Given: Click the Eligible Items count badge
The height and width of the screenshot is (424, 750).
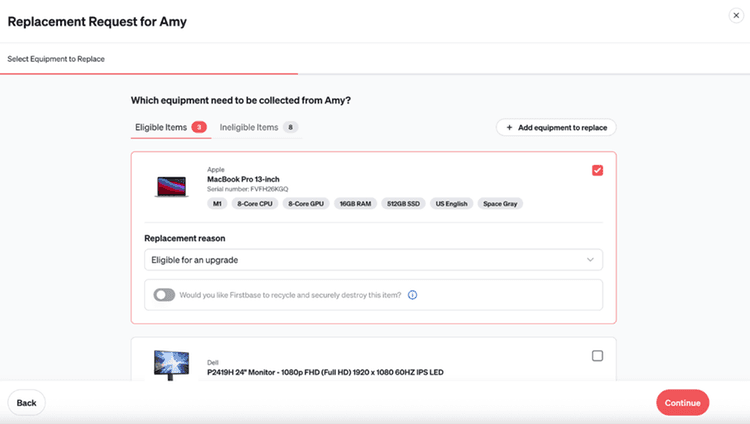Looking at the screenshot, I should (199, 127).
